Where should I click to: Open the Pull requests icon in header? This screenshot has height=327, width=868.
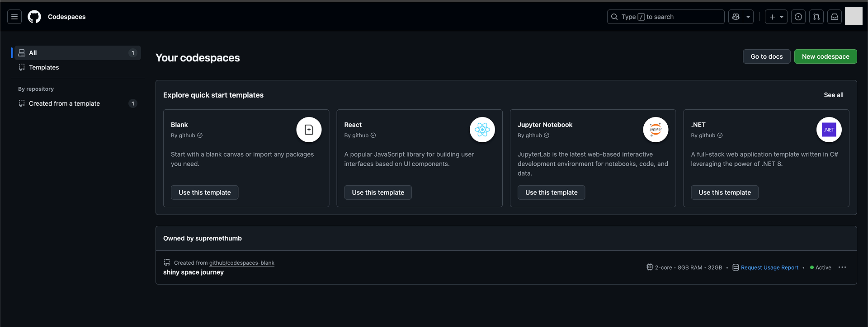[816, 17]
